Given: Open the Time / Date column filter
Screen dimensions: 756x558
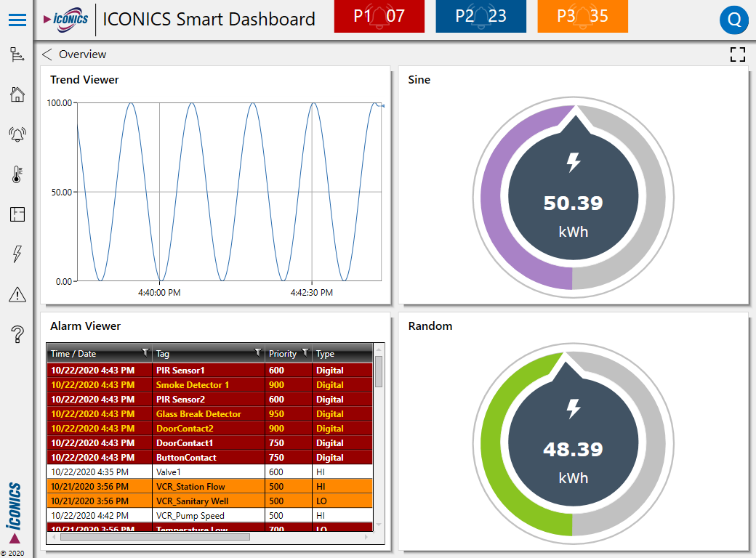Looking at the screenshot, I should pyautogui.click(x=145, y=353).
